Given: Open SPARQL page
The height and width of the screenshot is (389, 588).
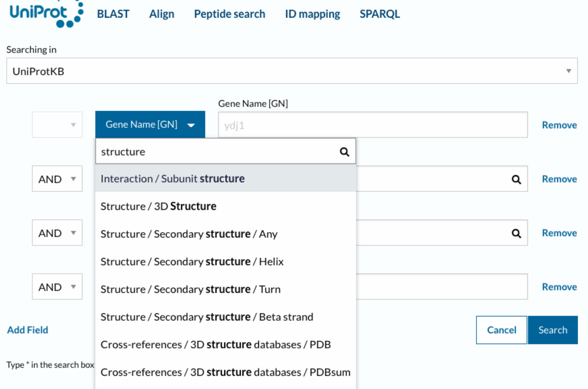Looking at the screenshot, I should pos(380,14).
